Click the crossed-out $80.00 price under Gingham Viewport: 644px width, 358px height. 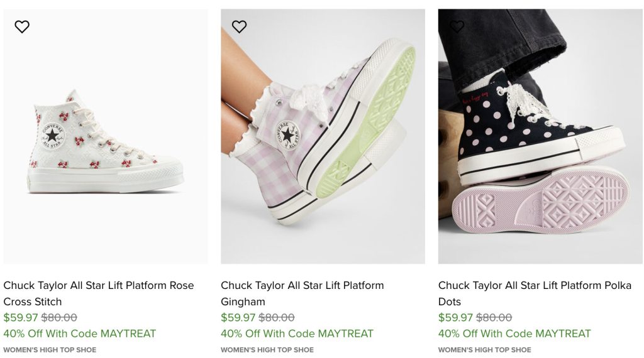[x=277, y=318]
